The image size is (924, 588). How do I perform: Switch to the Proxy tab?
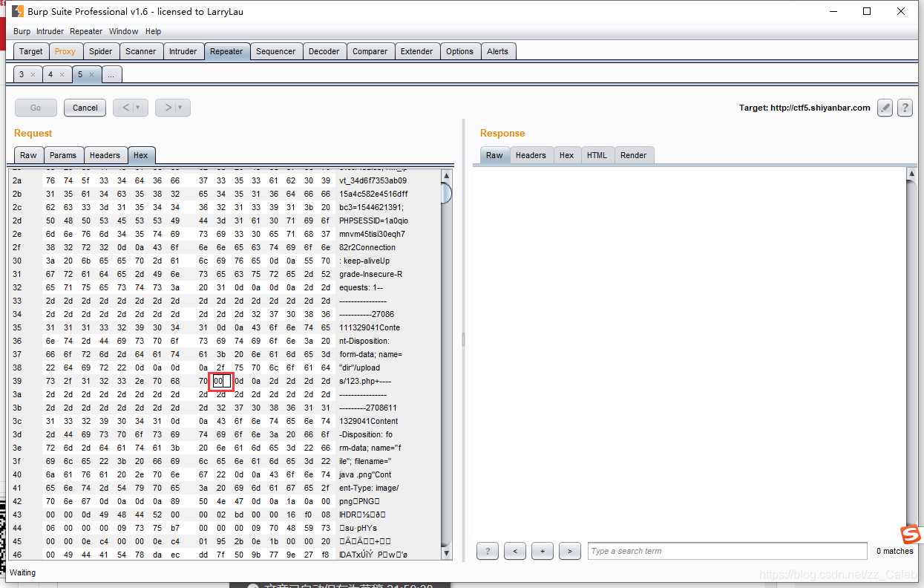pos(65,51)
